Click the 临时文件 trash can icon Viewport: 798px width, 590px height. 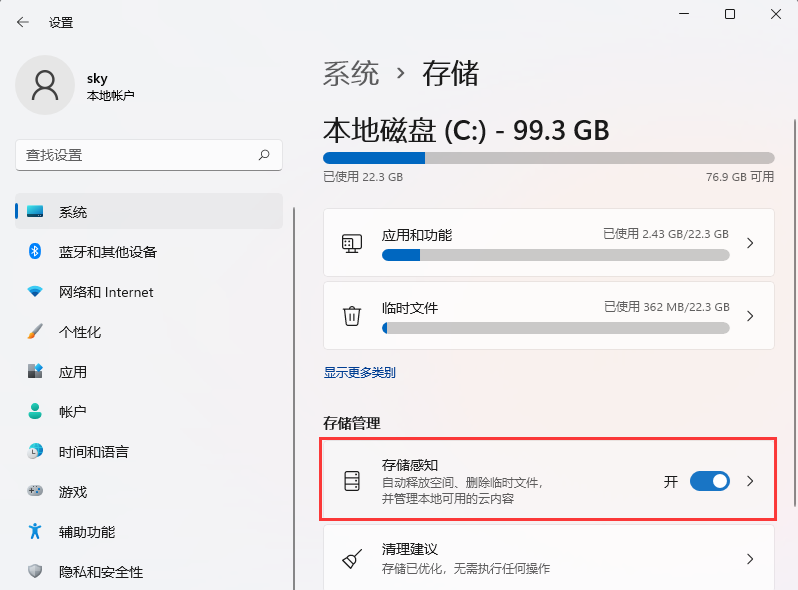[352, 316]
